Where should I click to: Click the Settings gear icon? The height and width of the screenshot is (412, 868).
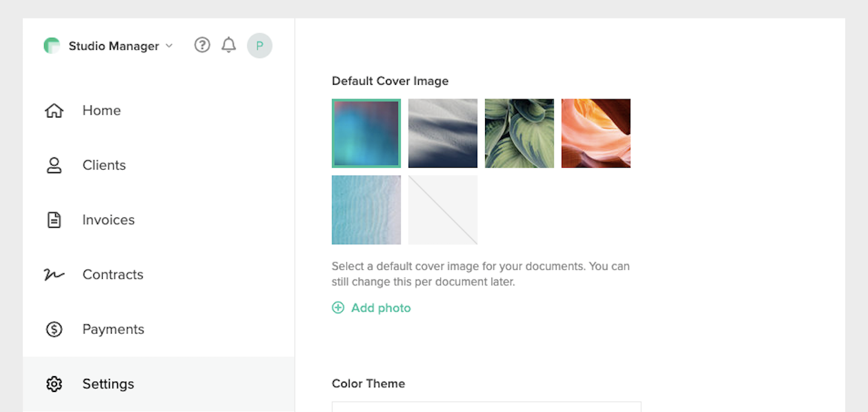pos(54,384)
